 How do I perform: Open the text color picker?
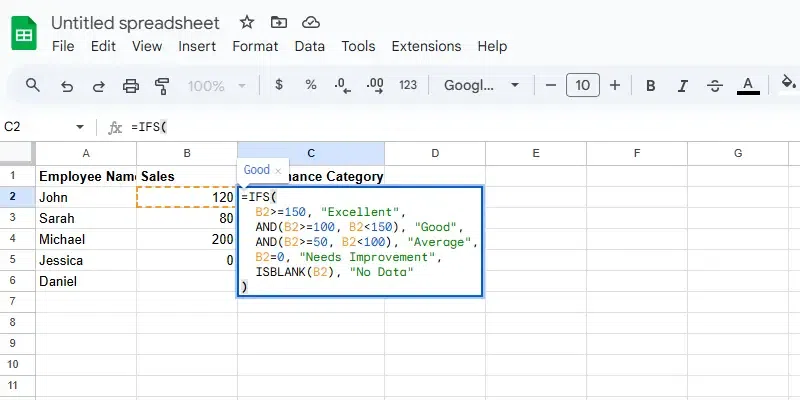tap(747, 85)
